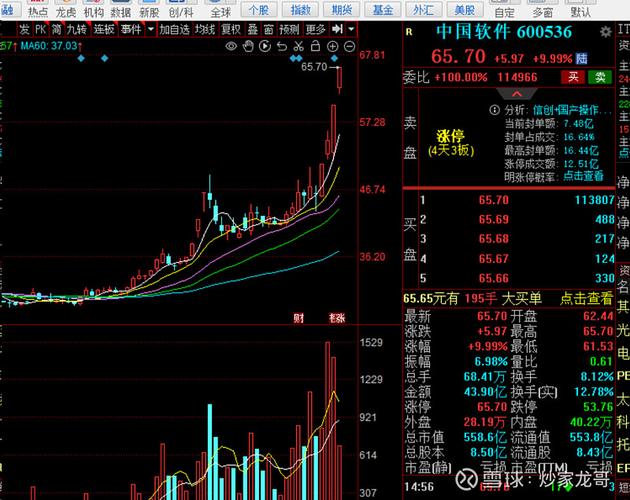Screen dimensions: 630x500
Task: Click the undo arrow icon
Action: coord(282,46)
